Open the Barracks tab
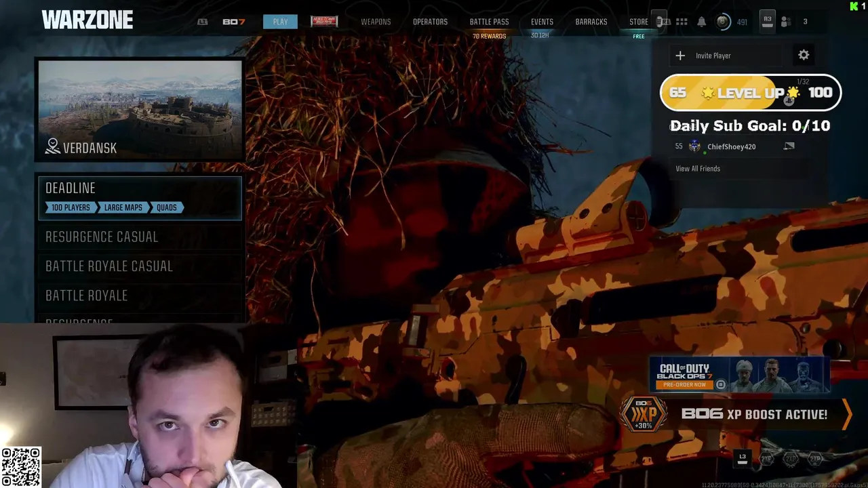Viewport: 868px width, 488px height. pyautogui.click(x=591, y=22)
